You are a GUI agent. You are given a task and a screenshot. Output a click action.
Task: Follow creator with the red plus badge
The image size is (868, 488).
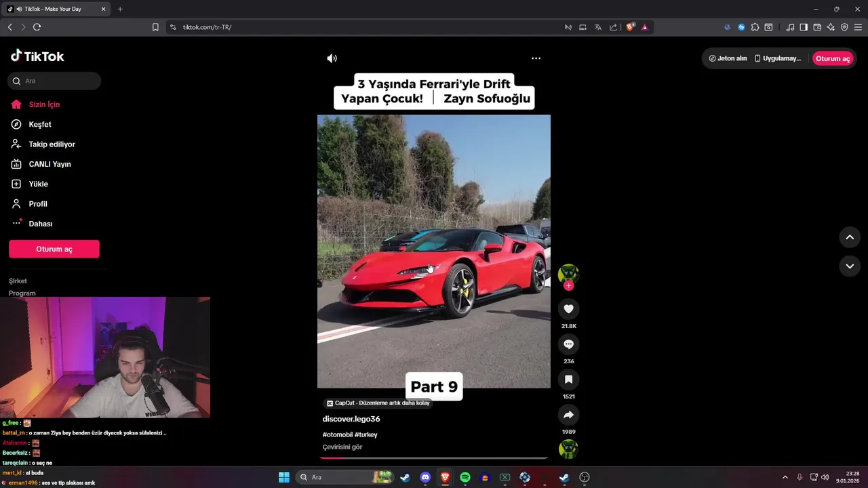[x=568, y=286]
